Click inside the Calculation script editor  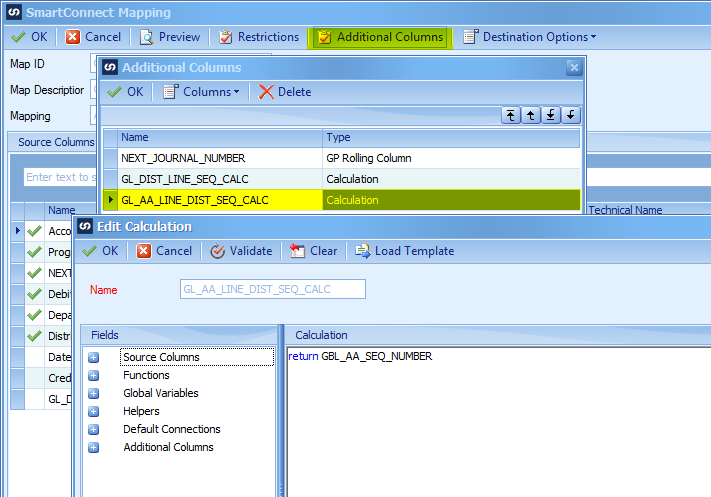[x=499, y=422]
